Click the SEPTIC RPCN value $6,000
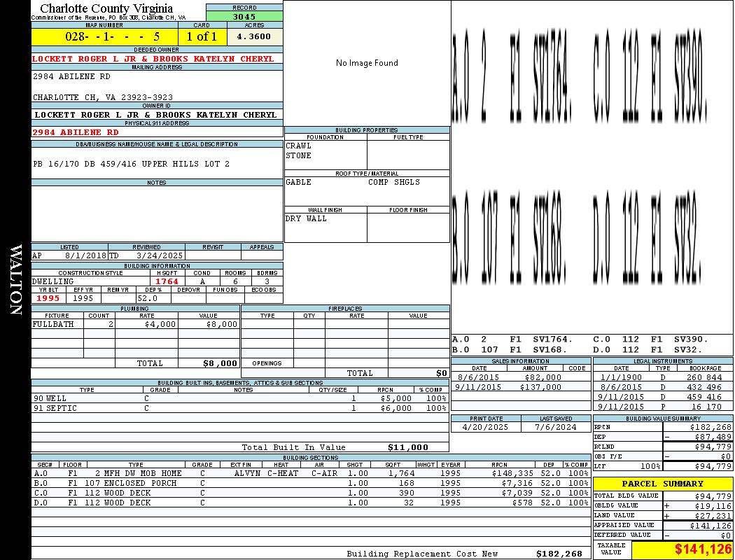735x560 pixels. point(396,409)
